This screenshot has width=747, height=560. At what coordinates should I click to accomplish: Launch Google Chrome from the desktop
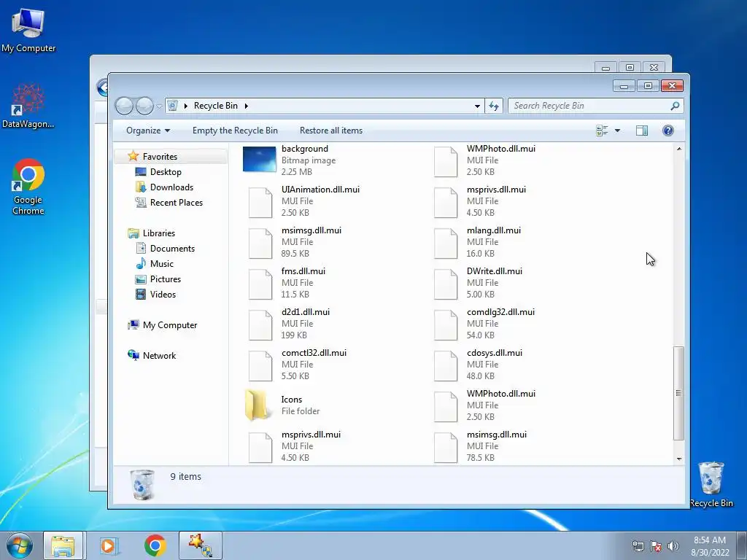(x=28, y=187)
